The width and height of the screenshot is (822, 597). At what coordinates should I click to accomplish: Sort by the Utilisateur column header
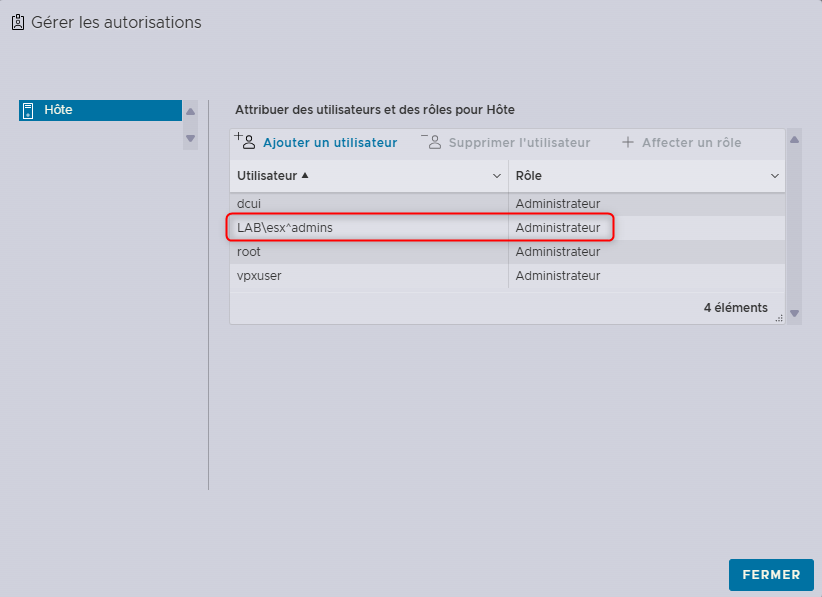(x=272, y=175)
